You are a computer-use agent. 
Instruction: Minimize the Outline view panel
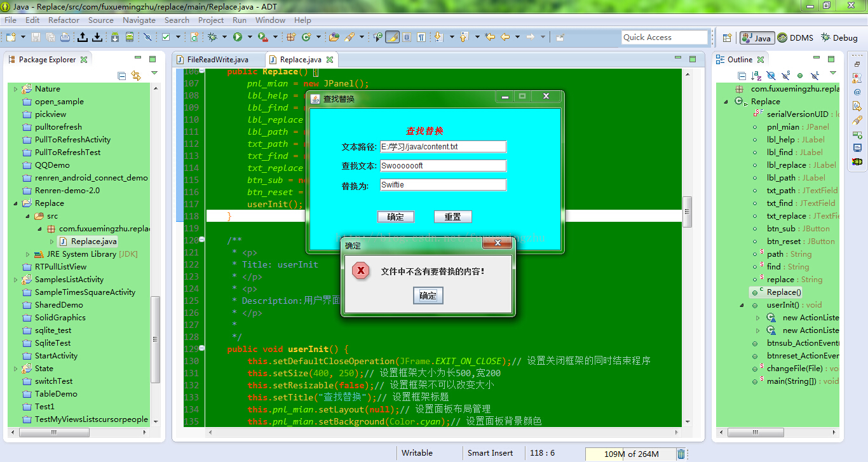tap(817, 58)
